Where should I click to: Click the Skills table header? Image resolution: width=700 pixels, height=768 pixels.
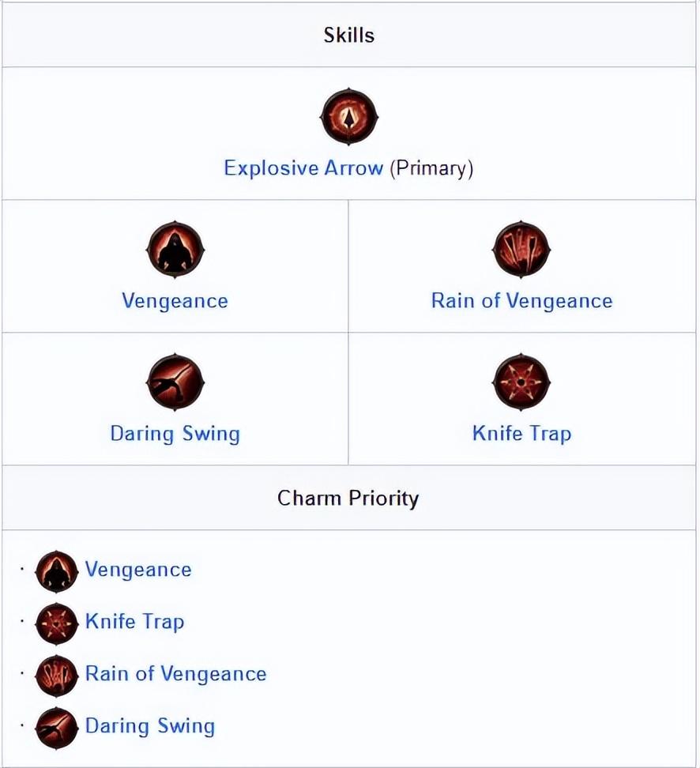pos(349,35)
